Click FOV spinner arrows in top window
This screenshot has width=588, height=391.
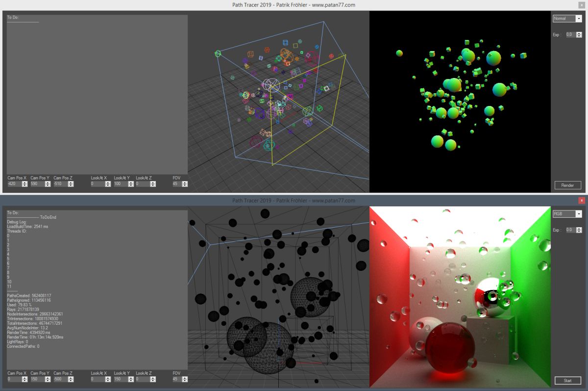click(x=185, y=184)
